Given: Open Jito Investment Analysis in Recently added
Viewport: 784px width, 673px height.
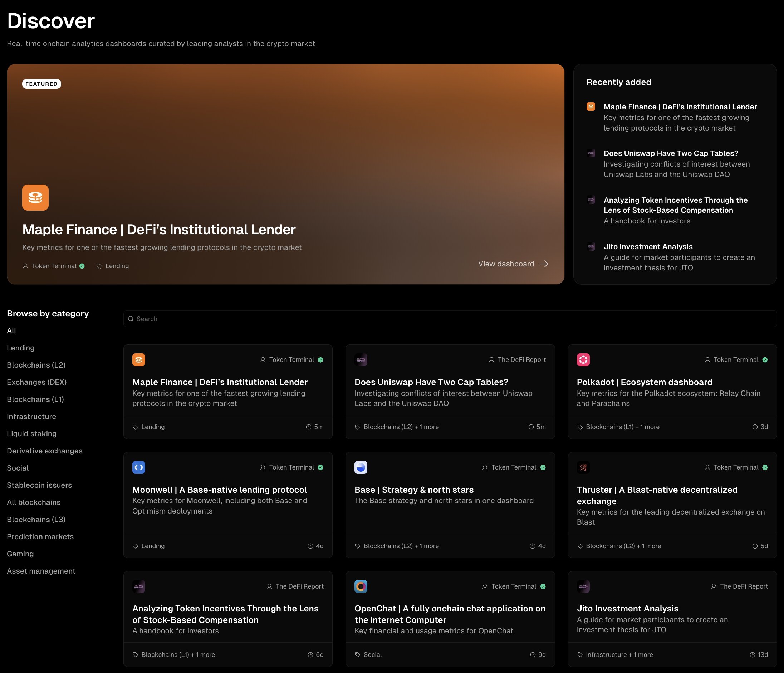Looking at the screenshot, I should pyautogui.click(x=648, y=247).
